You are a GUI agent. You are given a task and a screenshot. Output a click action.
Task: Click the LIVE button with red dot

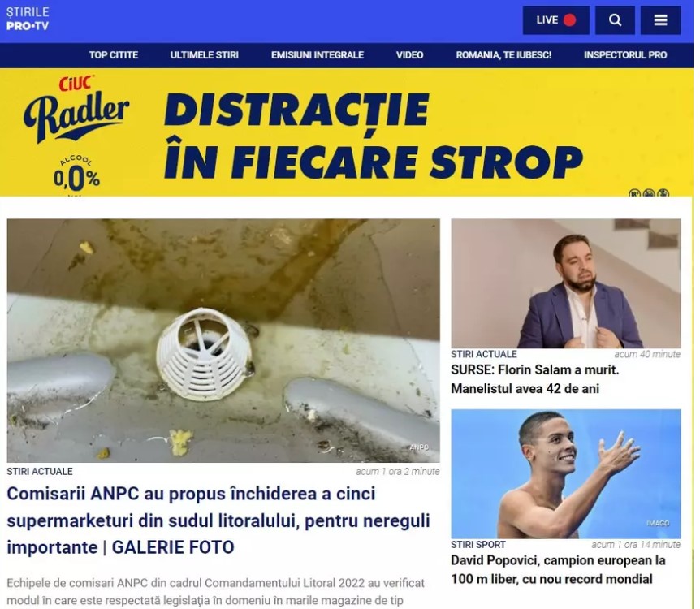pyautogui.click(x=555, y=20)
